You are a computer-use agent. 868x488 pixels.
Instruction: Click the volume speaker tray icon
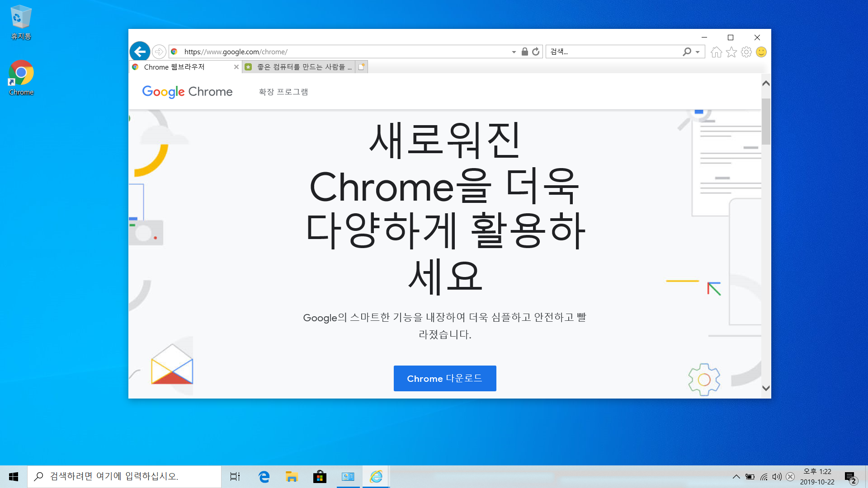[777, 477]
